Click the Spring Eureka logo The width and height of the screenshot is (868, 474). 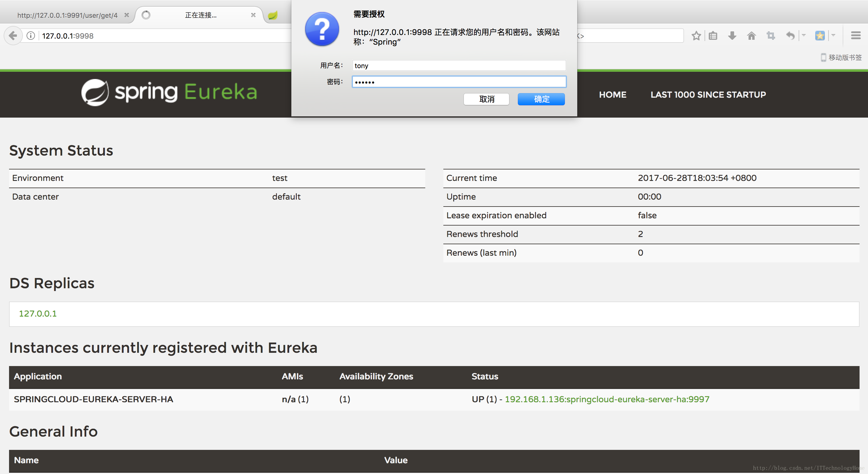tap(169, 92)
